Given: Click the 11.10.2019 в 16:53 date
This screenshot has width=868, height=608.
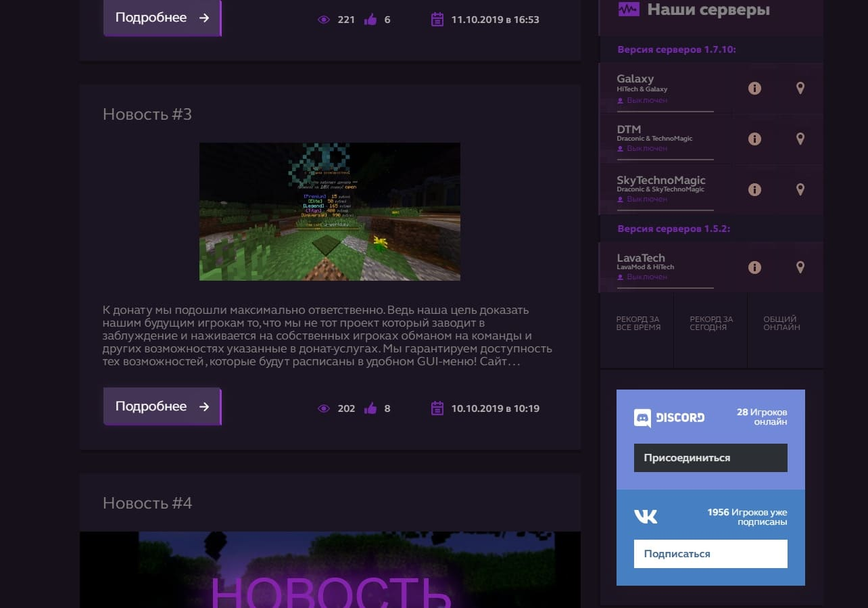Looking at the screenshot, I should [496, 20].
